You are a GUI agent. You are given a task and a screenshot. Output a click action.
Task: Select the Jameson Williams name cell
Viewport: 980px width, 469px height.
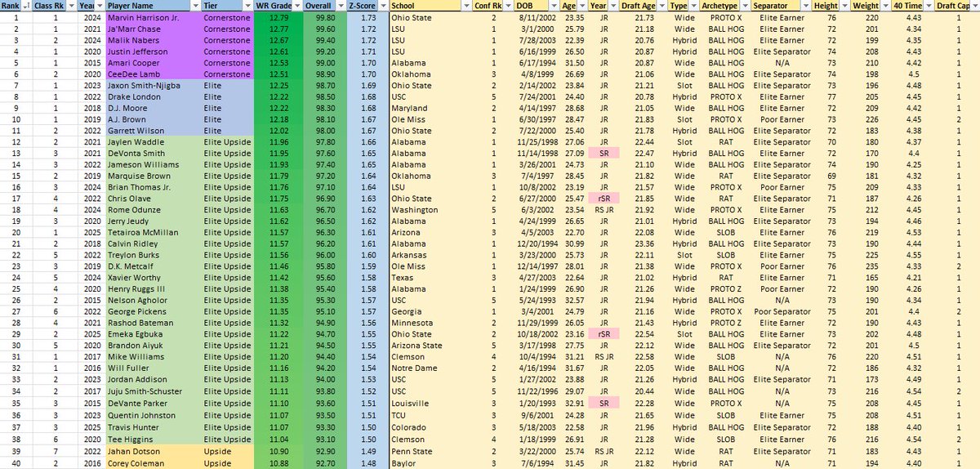(x=153, y=165)
